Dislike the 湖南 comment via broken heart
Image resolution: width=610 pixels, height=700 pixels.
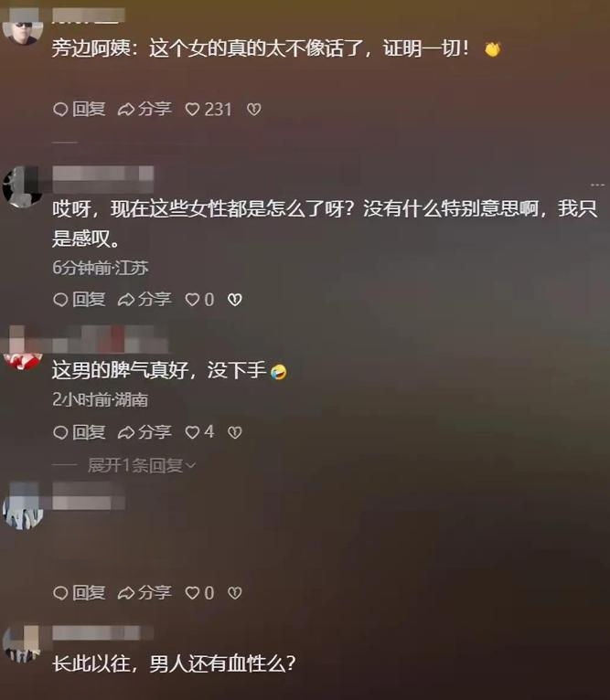tap(235, 431)
